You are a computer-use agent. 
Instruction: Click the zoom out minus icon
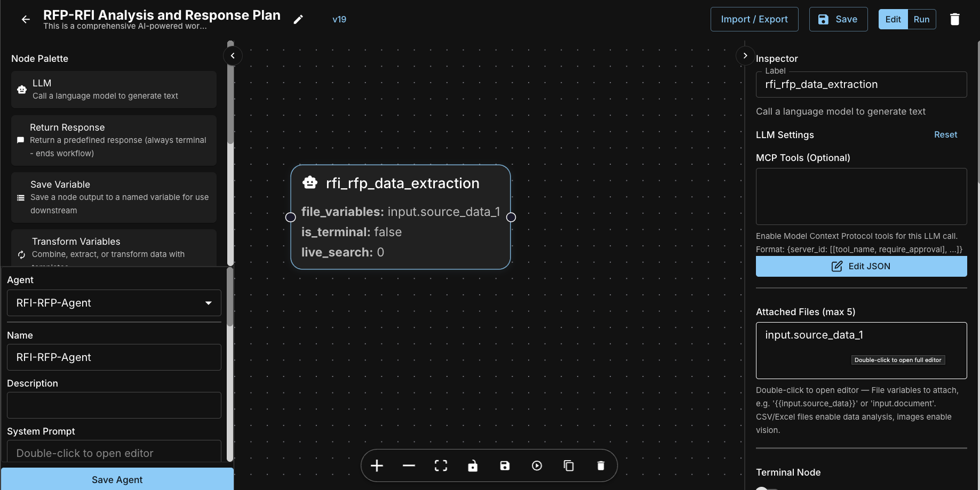click(x=409, y=465)
